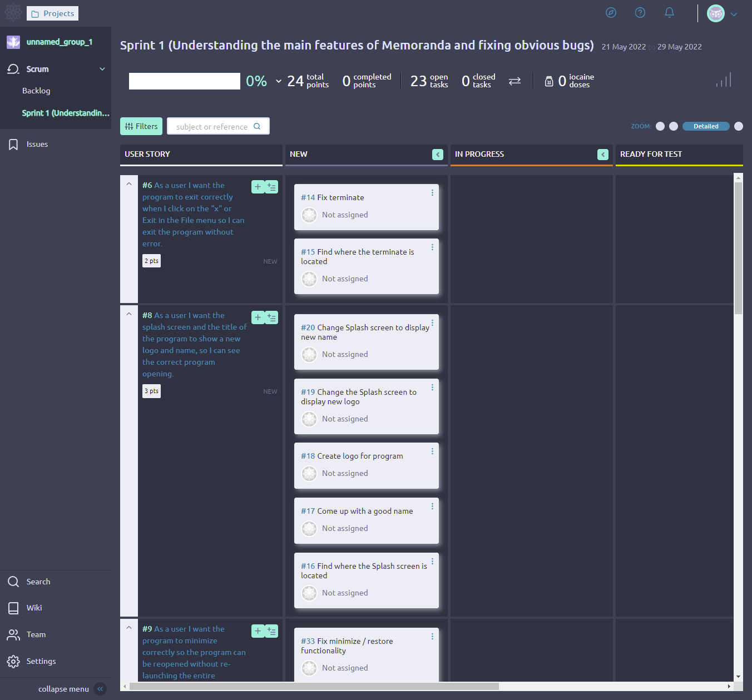This screenshot has width=752, height=700.
Task: Add a new task to story #9
Action: pyautogui.click(x=258, y=631)
